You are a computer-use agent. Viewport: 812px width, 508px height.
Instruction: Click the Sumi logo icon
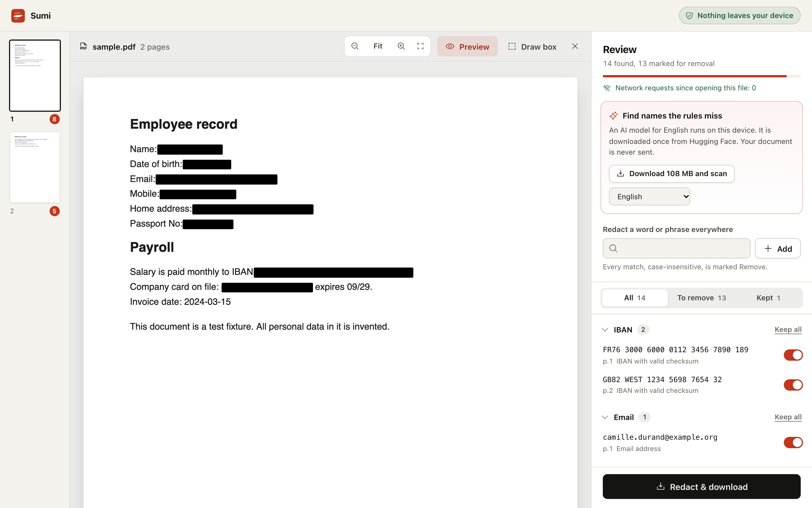(x=18, y=16)
